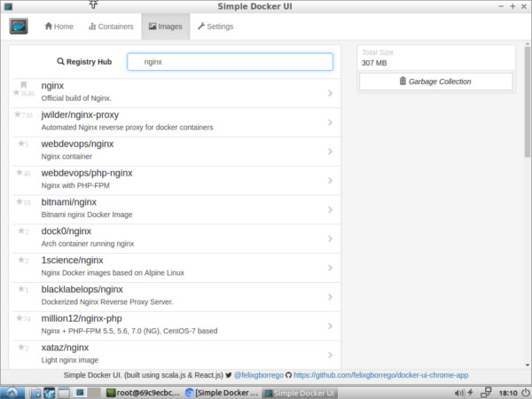This screenshot has width=532, height=399.
Task: Click the star icon next to million12/nginx-php
Action: click(x=20, y=318)
